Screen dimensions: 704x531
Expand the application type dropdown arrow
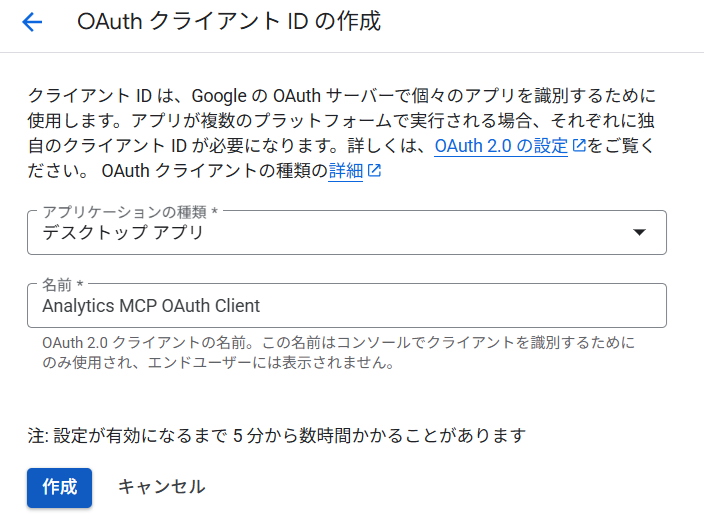640,233
